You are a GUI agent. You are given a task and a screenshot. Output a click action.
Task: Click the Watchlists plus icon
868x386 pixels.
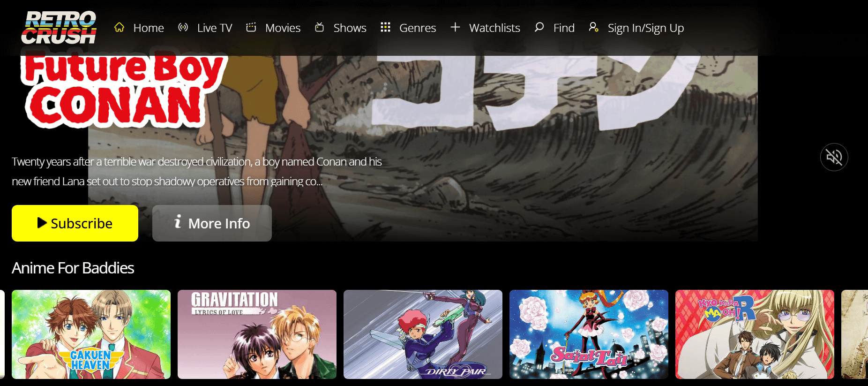tap(455, 28)
